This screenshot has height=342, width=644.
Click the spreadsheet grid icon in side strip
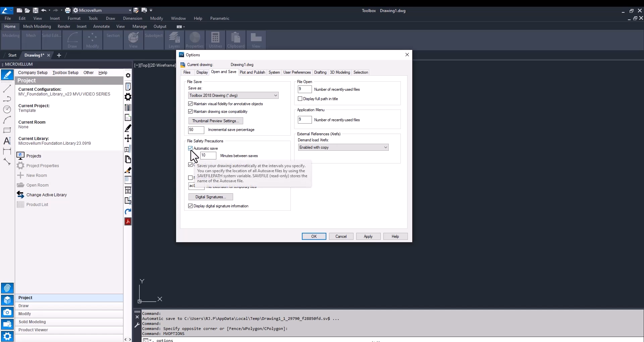128,108
